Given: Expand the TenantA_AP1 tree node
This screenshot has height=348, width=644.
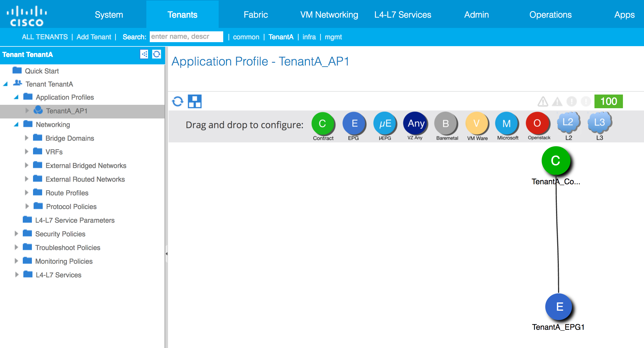Looking at the screenshot, I should click(x=27, y=110).
